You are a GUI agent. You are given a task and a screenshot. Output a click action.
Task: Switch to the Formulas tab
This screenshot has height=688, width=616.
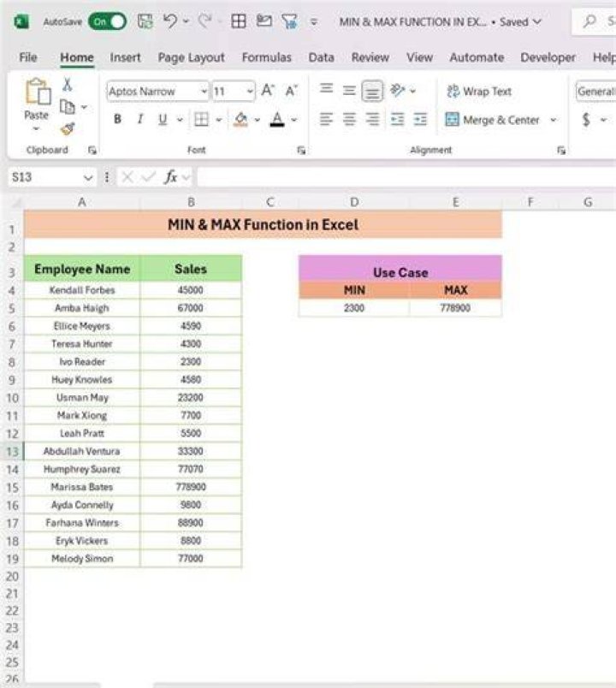[267, 57]
